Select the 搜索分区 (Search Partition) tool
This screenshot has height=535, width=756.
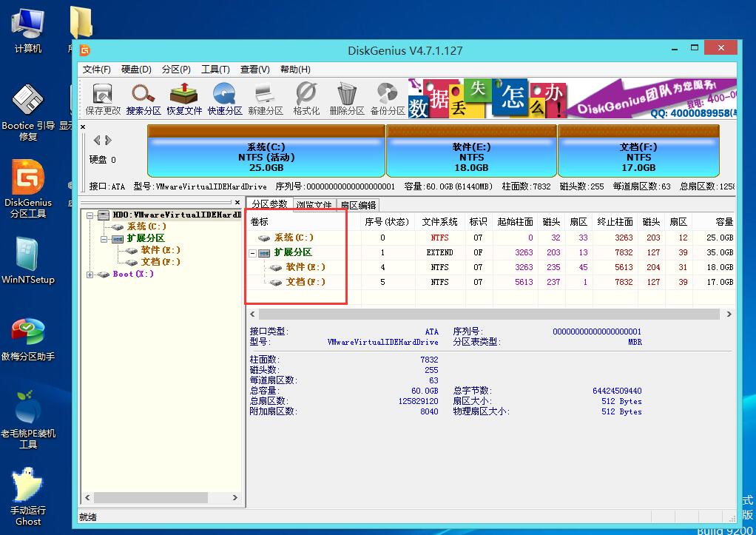tap(143, 98)
